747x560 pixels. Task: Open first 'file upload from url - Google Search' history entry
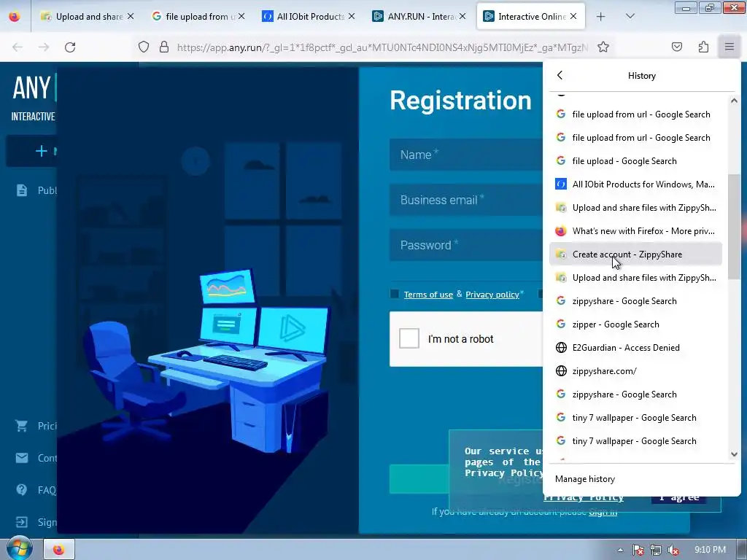(x=635, y=114)
